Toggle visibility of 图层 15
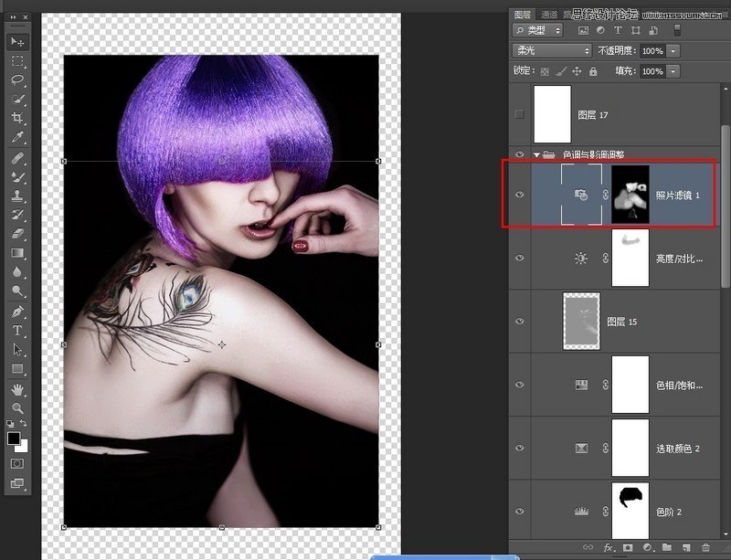Image resolution: width=731 pixels, height=560 pixels. click(520, 321)
